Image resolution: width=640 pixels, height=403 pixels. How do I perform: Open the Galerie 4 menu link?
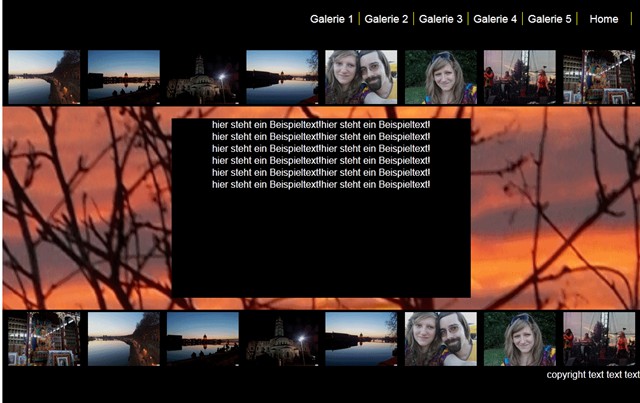(x=495, y=19)
